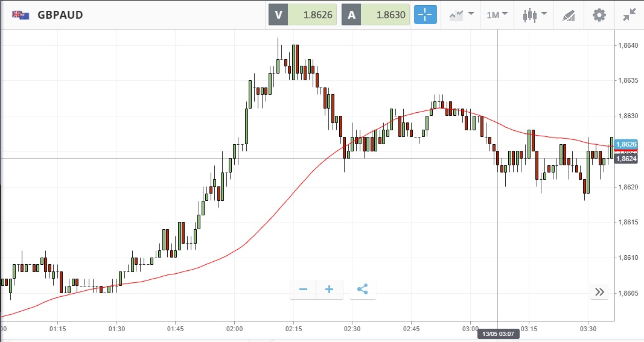The height and width of the screenshot is (342, 644).
Task: Click the GBPAUD instrument name
Action: pyautogui.click(x=60, y=15)
